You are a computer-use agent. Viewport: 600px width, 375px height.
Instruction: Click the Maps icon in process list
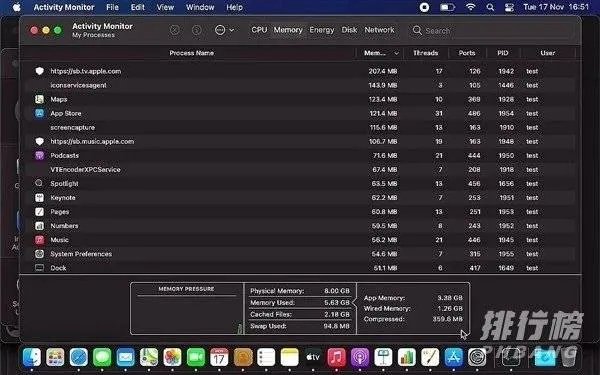pyautogui.click(x=39, y=99)
